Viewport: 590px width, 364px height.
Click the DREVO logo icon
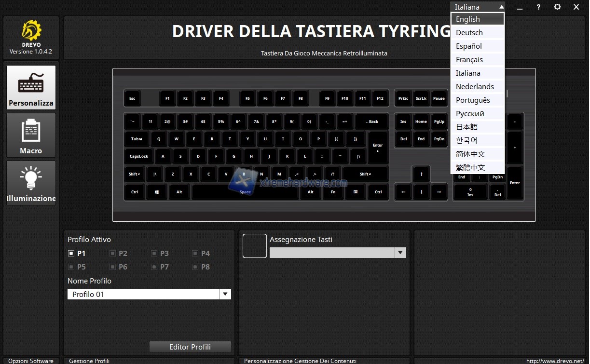31,31
